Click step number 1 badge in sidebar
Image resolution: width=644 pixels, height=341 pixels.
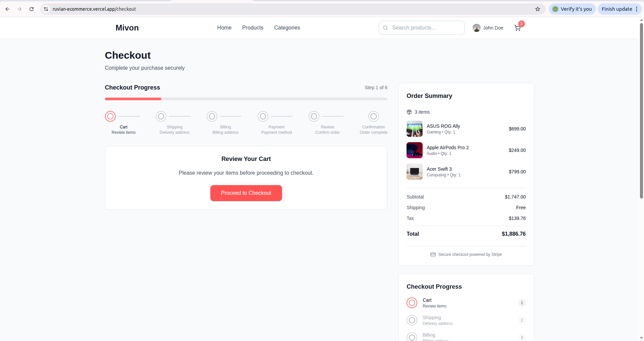click(x=522, y=303)
